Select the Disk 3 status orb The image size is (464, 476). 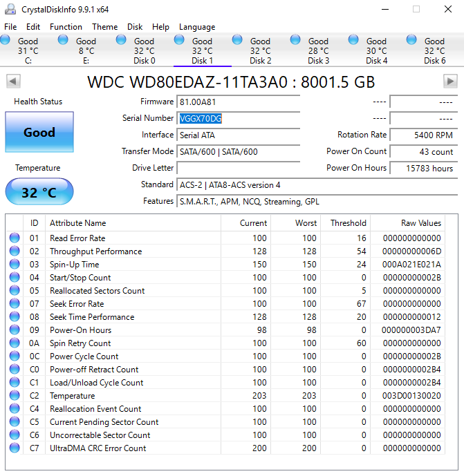tap(295, 40)
